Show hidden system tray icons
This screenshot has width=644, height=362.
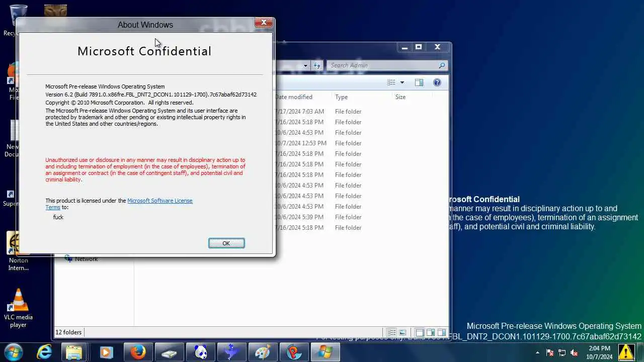pos(537,352)
